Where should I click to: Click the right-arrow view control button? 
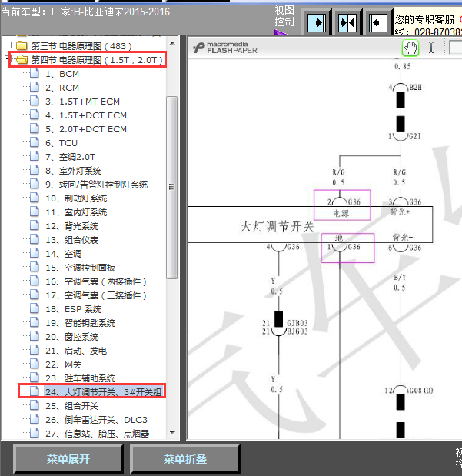[x=317, y=23]
